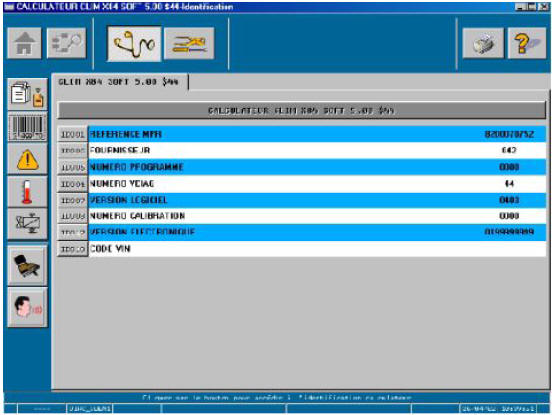Select the CODE VIN row label
This screenshot has width=554, height=415.
110,249
